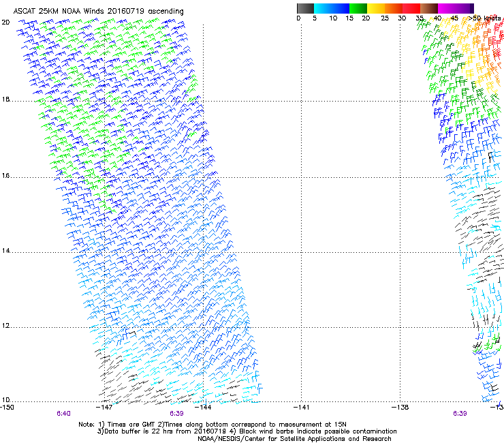Click the title 'ASCAT 25KM NOAA Winds 20160719 ascending'
504x443 pixels.
98,12
